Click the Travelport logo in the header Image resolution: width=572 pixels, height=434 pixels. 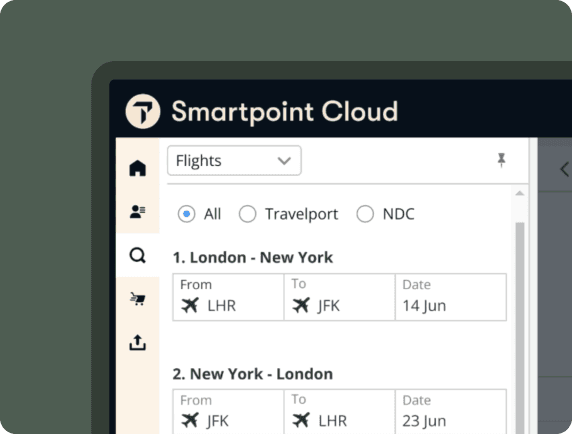point(143,111)
